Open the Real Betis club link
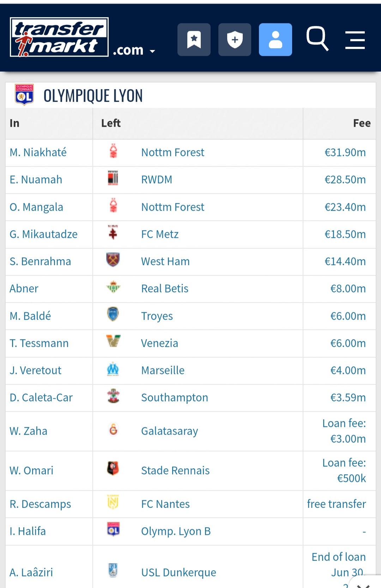Viewport: 381px width, 588px height. 165,289
